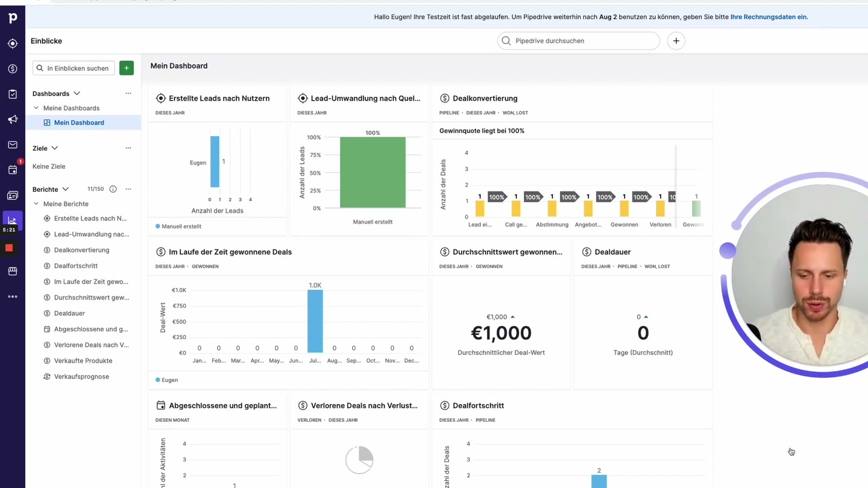Open the more options menu next to Berichte
868x488 pixels.
pyautogui.click(x=128, y=189)
